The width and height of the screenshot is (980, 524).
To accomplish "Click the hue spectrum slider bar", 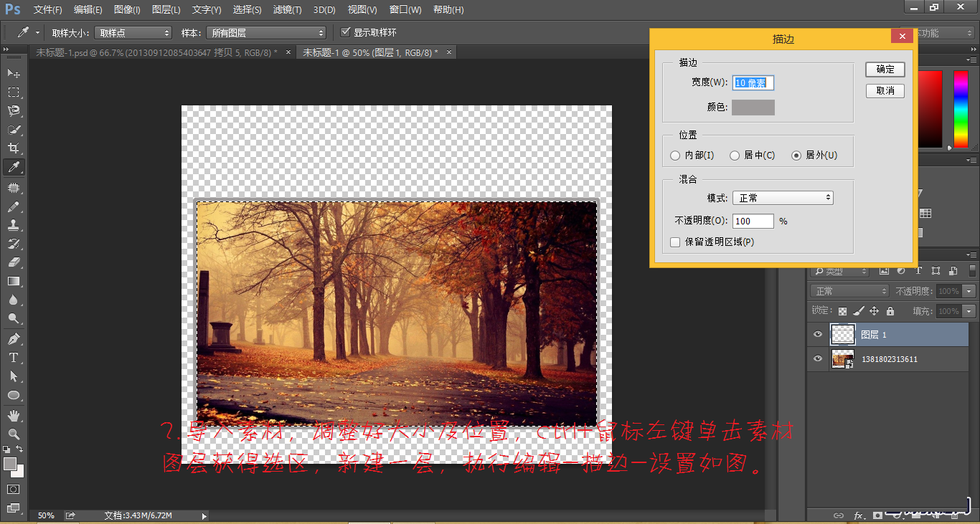I will 960,109.
